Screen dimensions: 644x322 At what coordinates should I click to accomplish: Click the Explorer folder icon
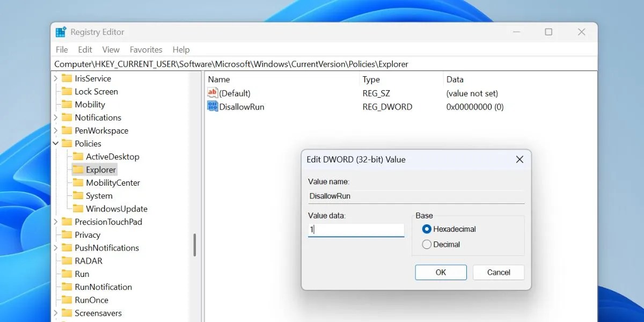78,170
